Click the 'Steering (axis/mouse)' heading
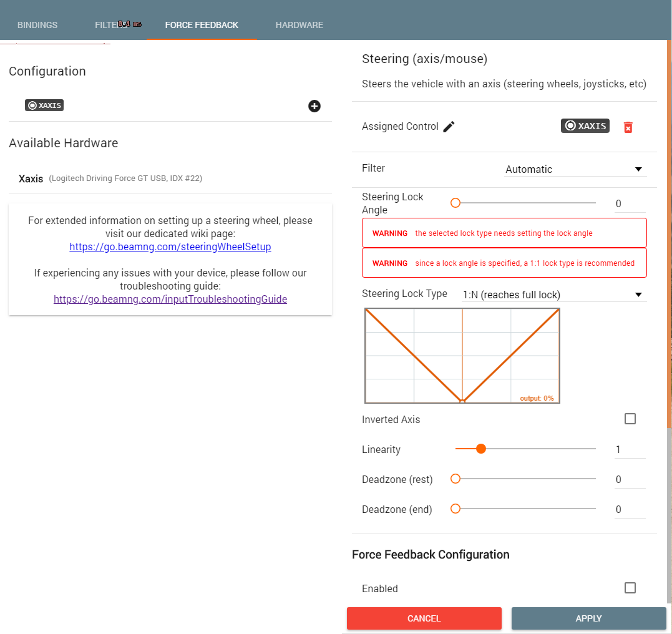Screen dimensions: 672x634 coord(424,59)
